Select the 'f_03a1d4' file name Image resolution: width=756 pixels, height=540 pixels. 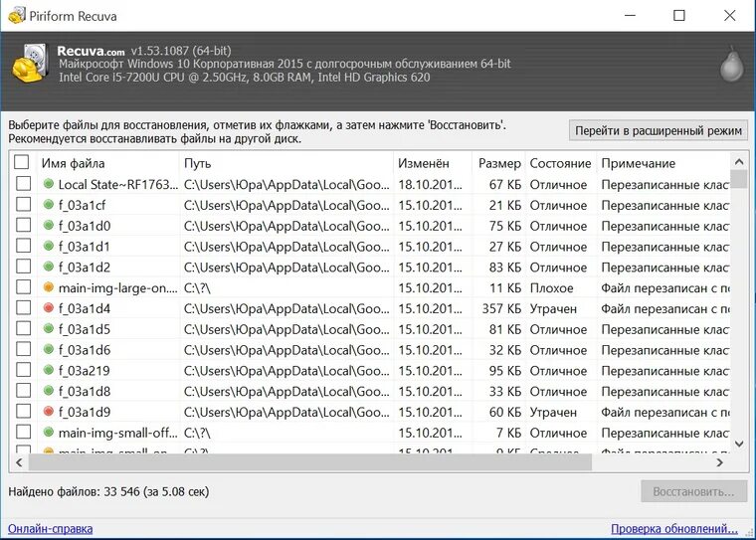coord(85,308)
